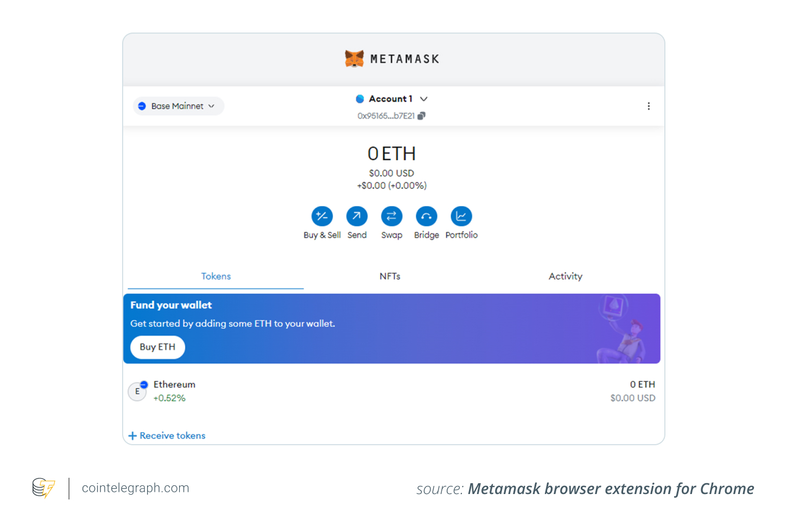Click the Receive tokens link

[167, 435]
